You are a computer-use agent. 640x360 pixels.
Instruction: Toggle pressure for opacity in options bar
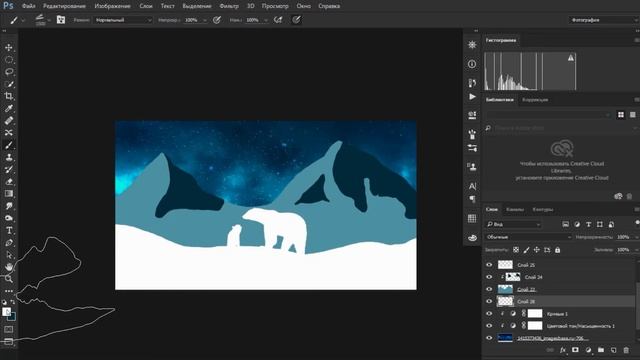click(217, 20)
